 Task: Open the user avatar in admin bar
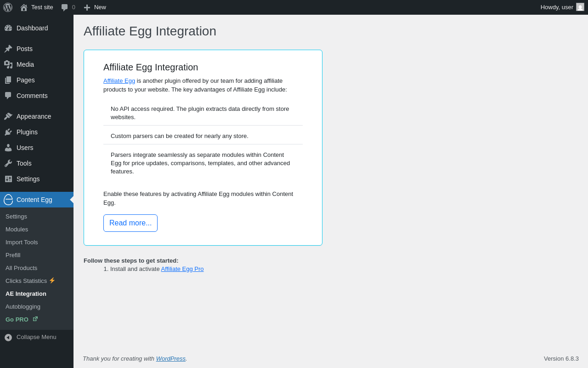(x=580, y=7)
